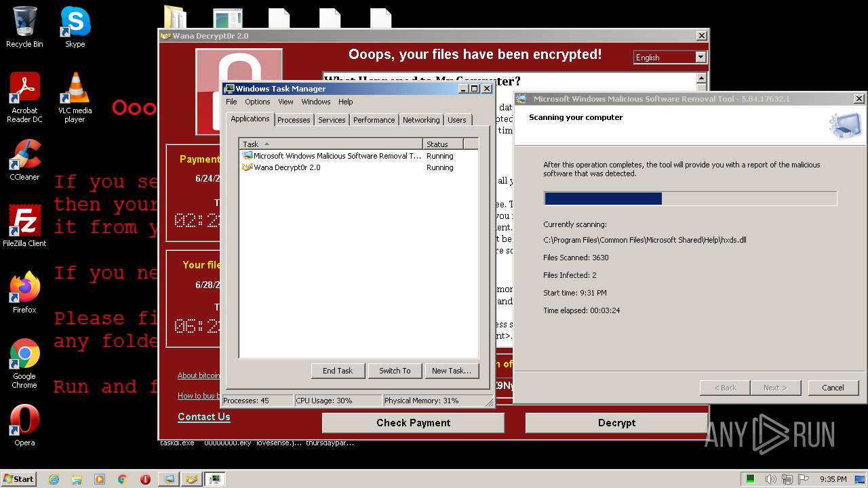Click the Task Manager title bar icon
868x488 pixels.
229,89
